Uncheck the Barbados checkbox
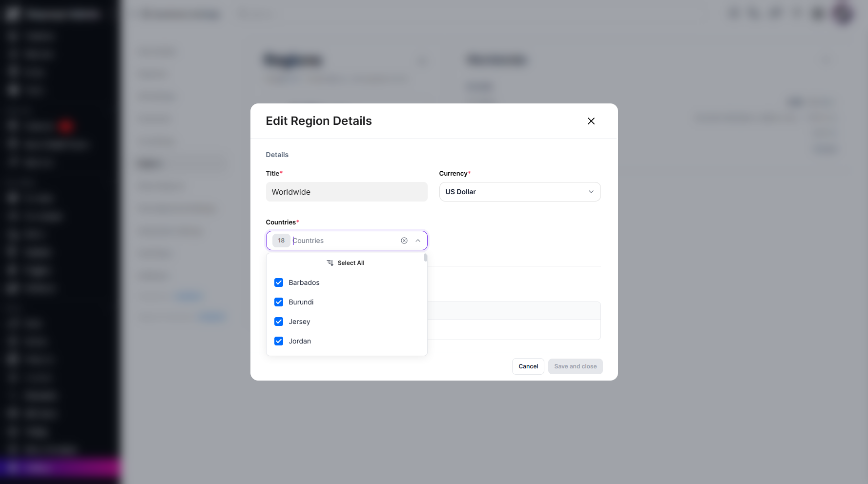Viewport: 868px width, 484px height. [x=279, y=282]
